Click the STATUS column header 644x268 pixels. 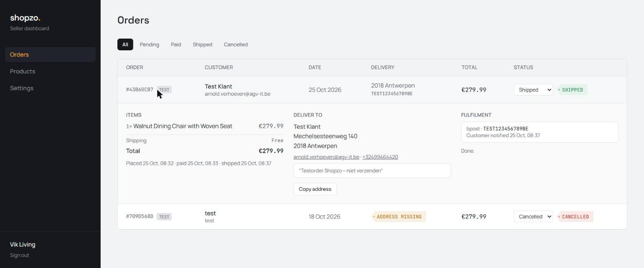[x=523, y=67]
